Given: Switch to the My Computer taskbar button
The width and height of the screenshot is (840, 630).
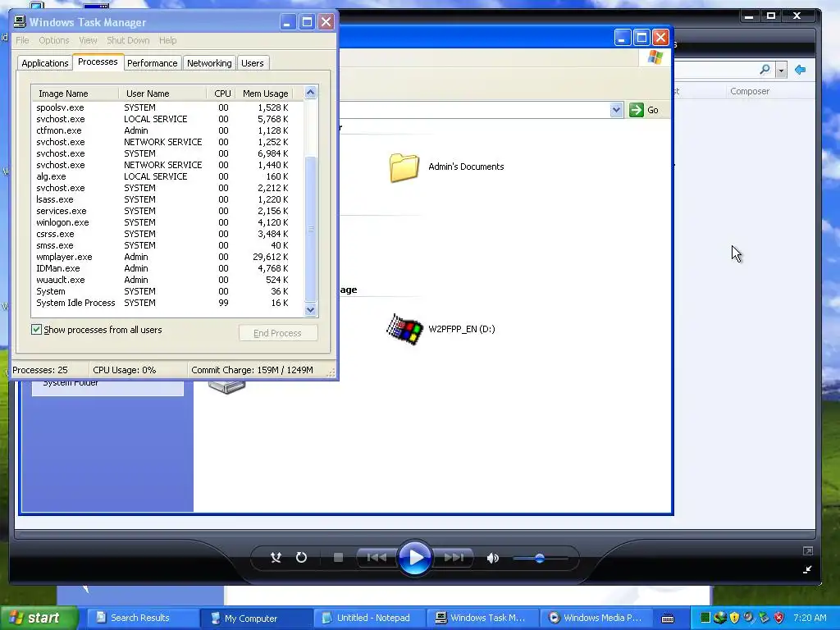Looking at the screenshot, I should coord(256,619).
